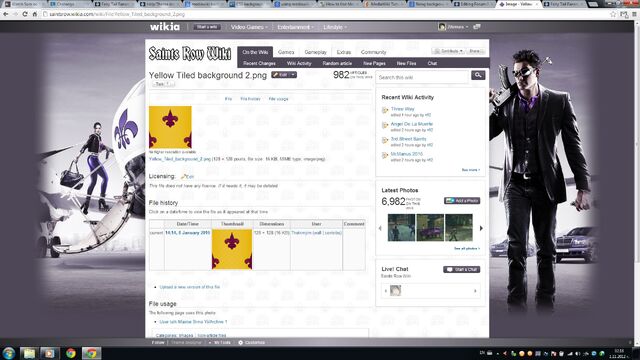The image size is (640, 360).
Task: Open the Video Games dropdown menu
Action: (249, 27)
